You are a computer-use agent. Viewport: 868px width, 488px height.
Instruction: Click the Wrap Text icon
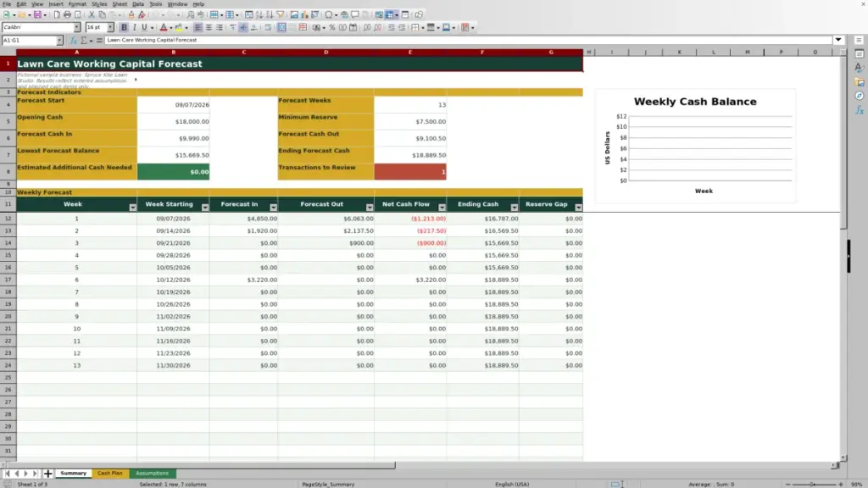(x=268, y=27)
